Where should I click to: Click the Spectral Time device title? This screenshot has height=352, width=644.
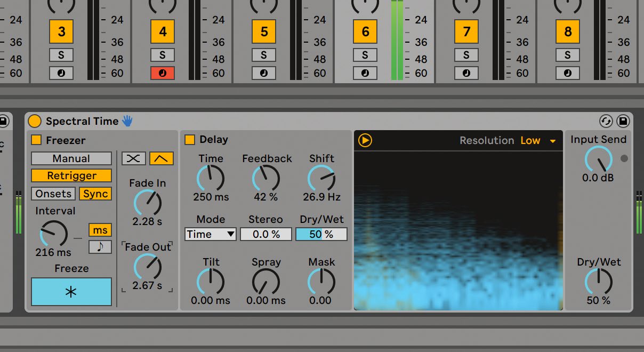[82, 121]
